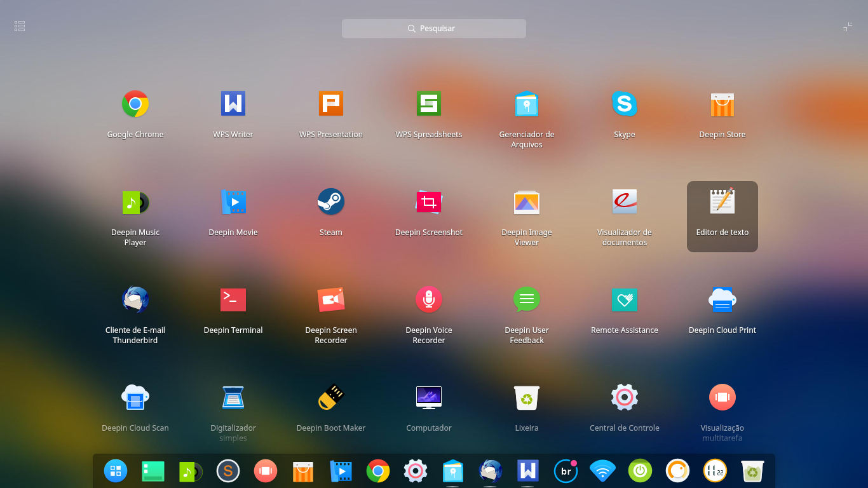The width and height of the screenshot is (868, 488).
Task: Launch WPS Writer from the launcher grid
Action: coord(233,104)
